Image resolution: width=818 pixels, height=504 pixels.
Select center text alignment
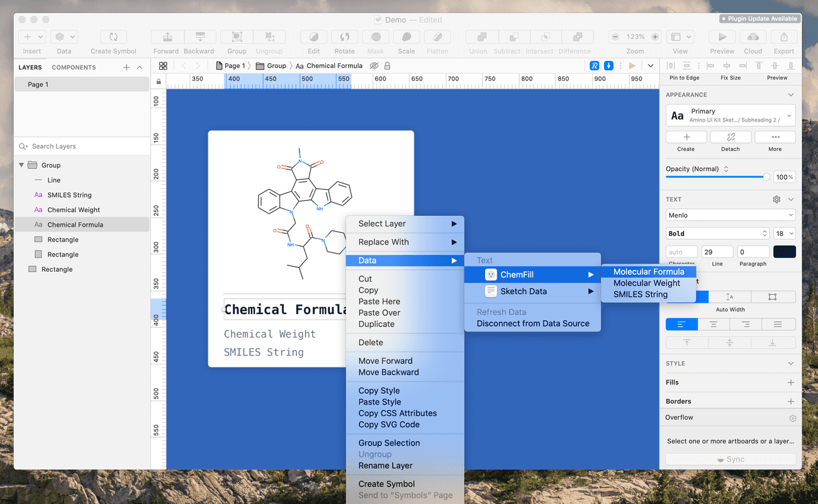pos(714,325)
